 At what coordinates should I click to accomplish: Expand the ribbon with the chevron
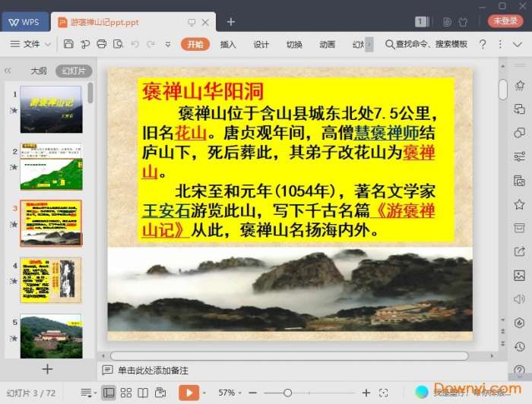pyautogui.click(x=518, y=44)
